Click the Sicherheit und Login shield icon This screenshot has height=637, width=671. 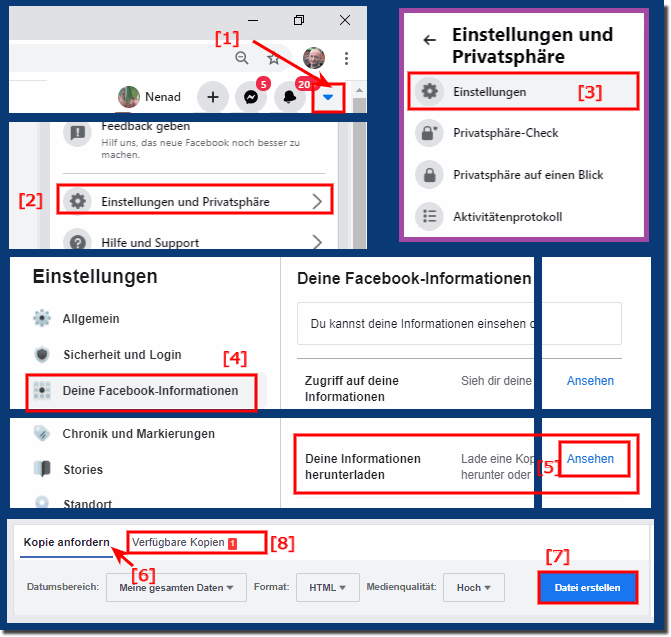coord(42,354)
